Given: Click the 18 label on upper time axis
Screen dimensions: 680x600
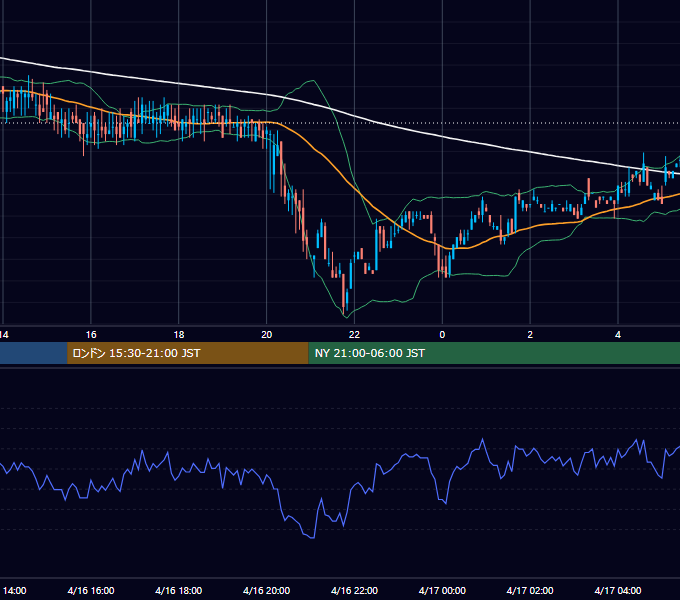Looking at the screenshot, I should click(179, 335).
